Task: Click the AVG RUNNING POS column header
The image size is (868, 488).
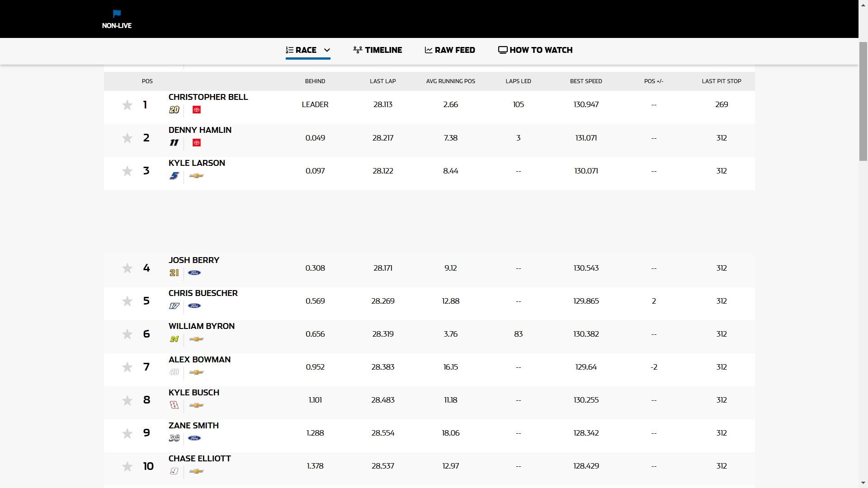Action: pos(451,81)
